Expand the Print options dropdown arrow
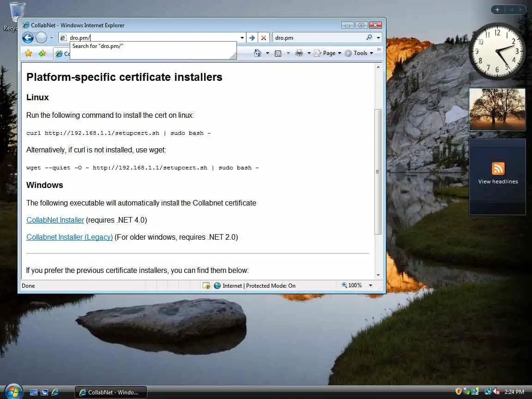This screenshot has height=399, width=532. tap(309, 53)
